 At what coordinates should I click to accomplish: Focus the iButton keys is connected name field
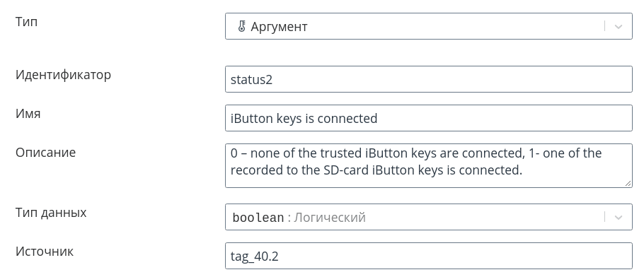click(x=429, y=118)
